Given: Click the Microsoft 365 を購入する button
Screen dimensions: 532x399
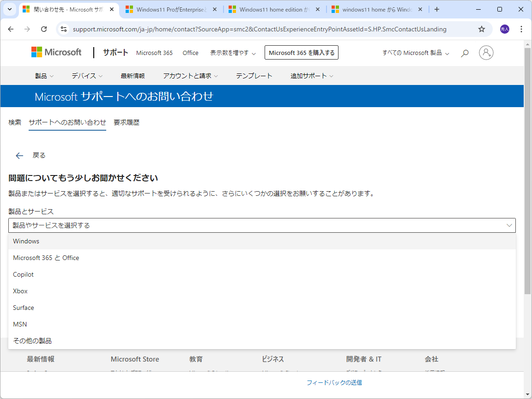Looking at the screenshot, I should click(x=301, y=52).
